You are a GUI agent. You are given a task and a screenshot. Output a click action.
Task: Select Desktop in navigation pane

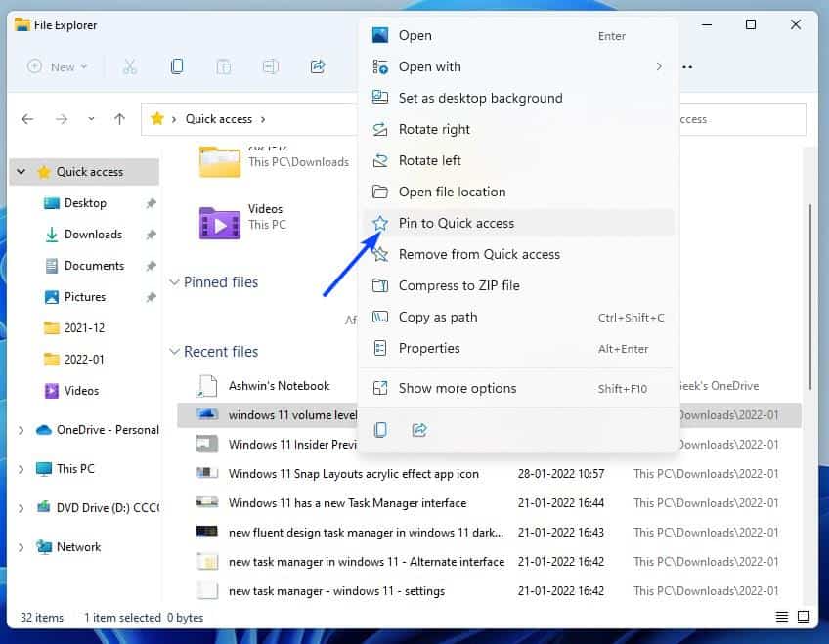coord(85,203)
